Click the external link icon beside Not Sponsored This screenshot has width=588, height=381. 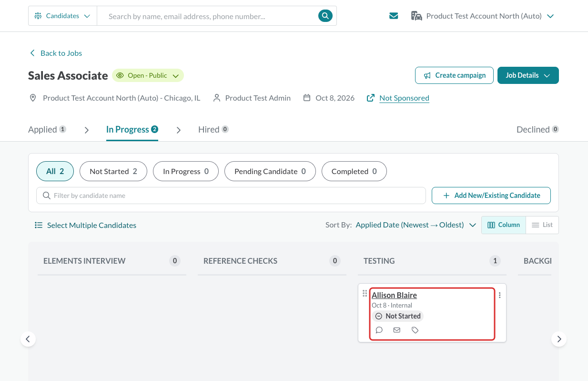click(370, 98)
